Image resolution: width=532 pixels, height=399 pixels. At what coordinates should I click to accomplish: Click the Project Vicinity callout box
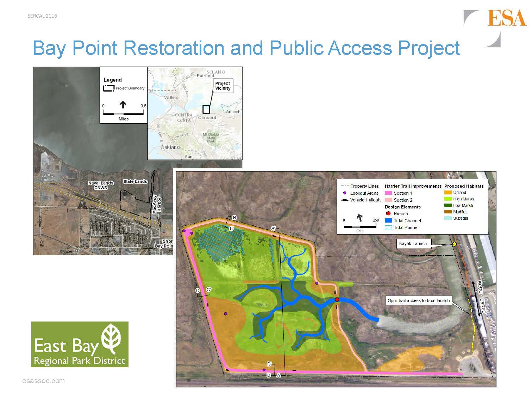223,86
